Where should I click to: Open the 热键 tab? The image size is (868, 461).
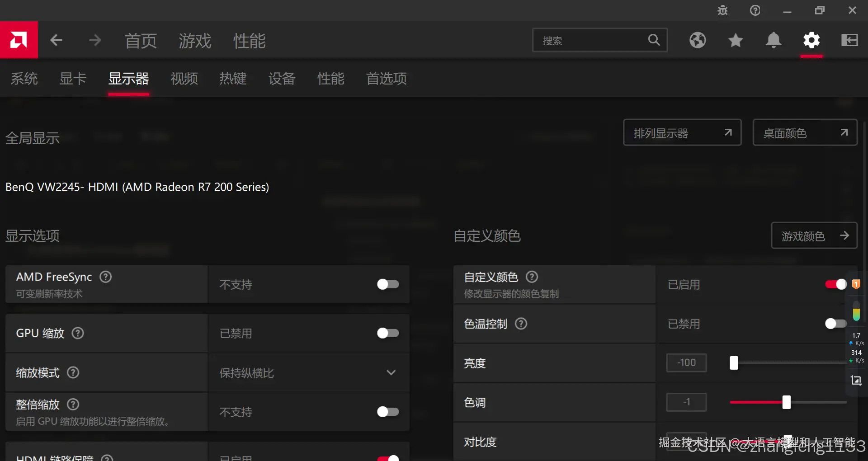click(x=233, y=79)
